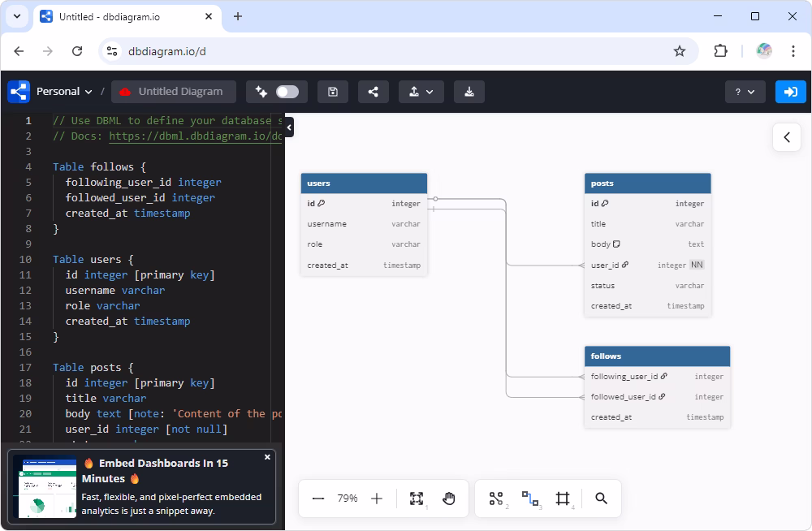Click the 79% zoom level value

tap(348, 499)
